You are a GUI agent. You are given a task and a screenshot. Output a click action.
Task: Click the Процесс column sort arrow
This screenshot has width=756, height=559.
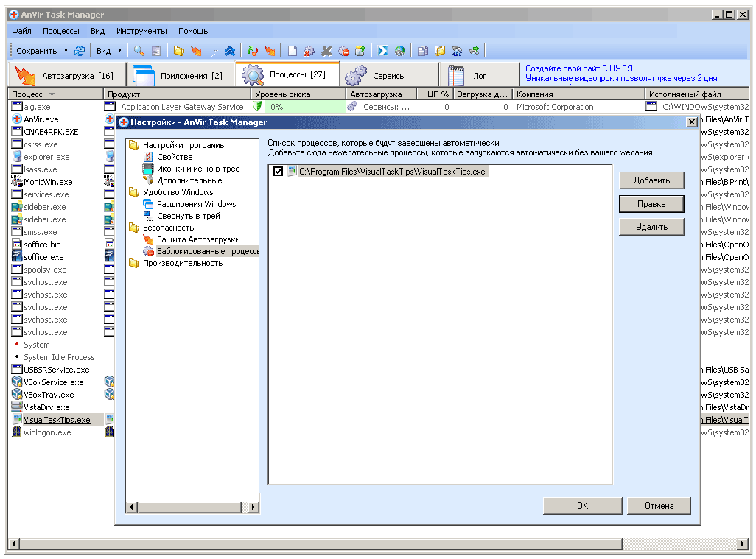tap(52, 94)
